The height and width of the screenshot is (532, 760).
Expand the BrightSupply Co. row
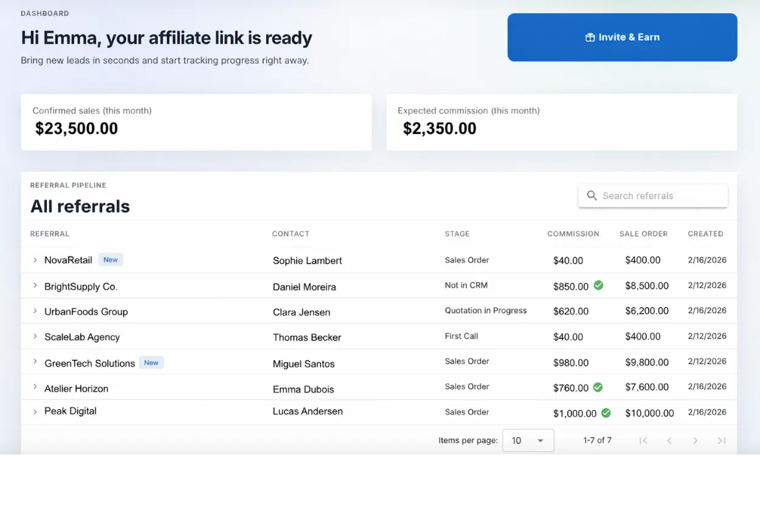tap(35, 286)
